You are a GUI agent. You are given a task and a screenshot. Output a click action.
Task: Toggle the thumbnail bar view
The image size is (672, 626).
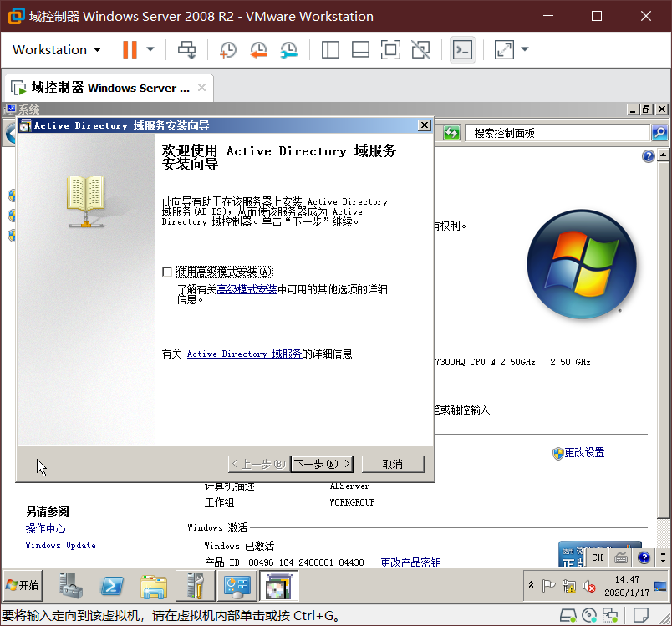click(x=360, y=49)
